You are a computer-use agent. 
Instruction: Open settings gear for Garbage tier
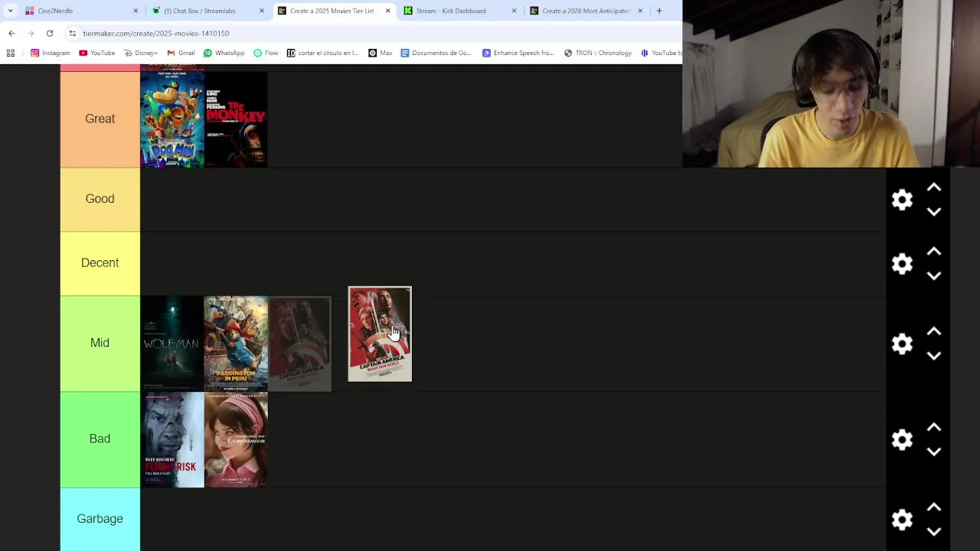pyautogui.click(x=902, y=520)
